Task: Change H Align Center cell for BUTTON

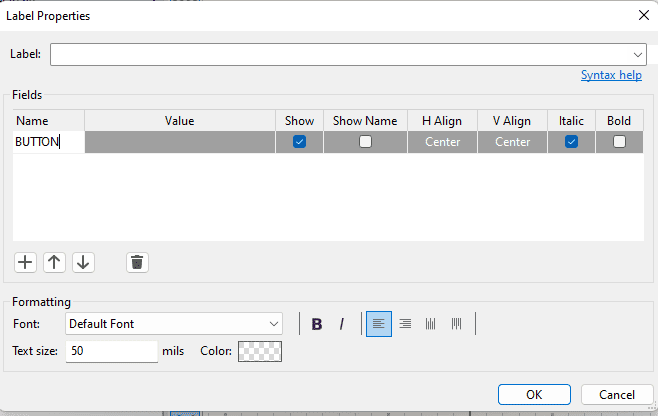Action: click(442, 142)
